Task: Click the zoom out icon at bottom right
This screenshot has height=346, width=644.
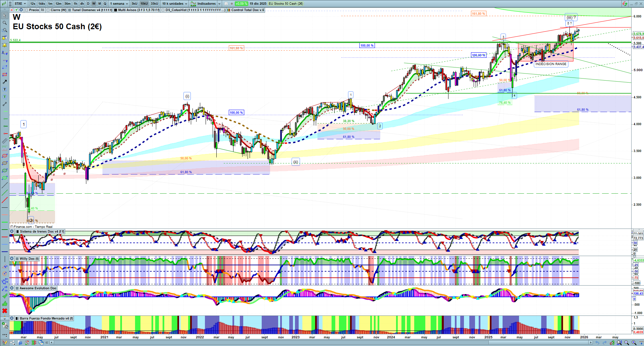Action: point(627,343)
